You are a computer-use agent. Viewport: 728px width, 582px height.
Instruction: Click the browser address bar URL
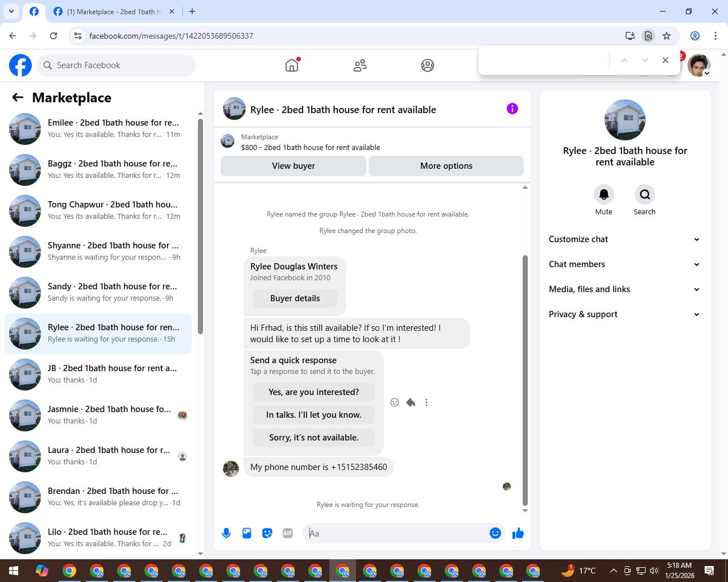pyautogui.click(x=171, y=36)
